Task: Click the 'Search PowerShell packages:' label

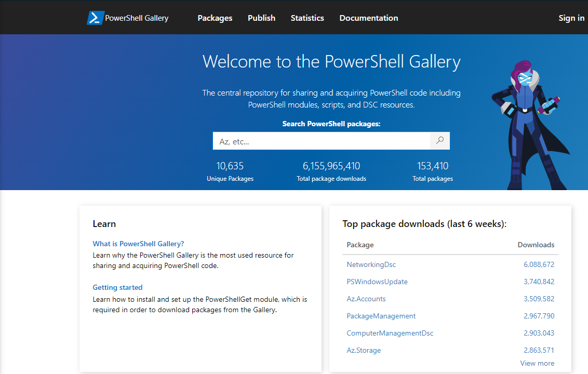Action: pyautogui.click(x=331, y=124)
